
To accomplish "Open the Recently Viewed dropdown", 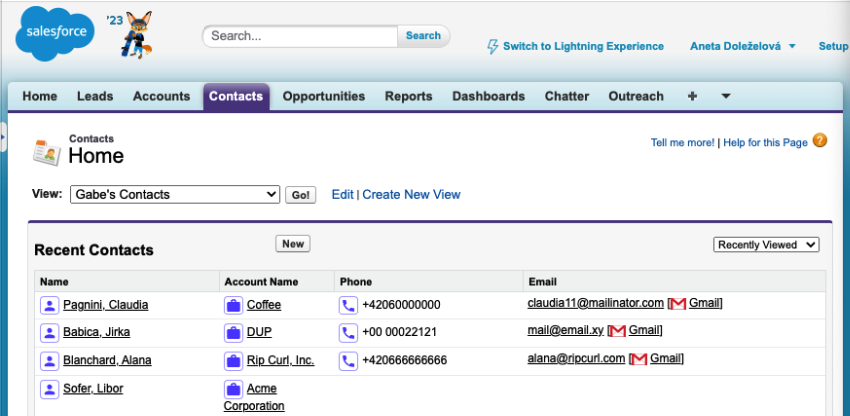I will tap(766, 245).
